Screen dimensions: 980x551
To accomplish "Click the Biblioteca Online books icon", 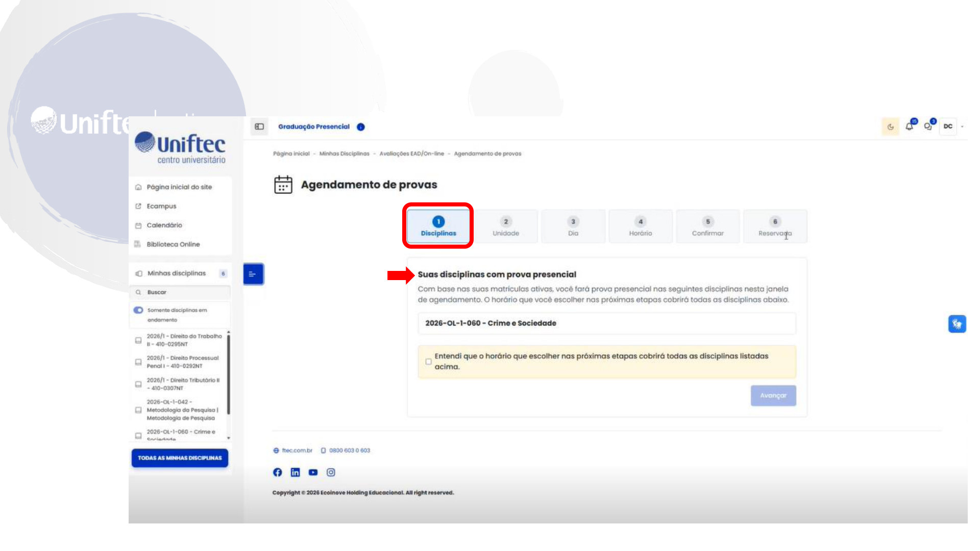I will point(138,244).
